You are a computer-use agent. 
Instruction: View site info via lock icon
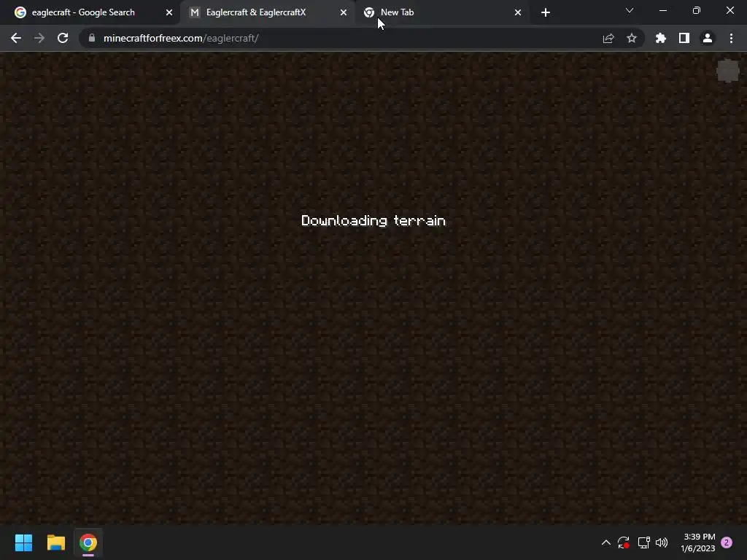click(92, 38)
